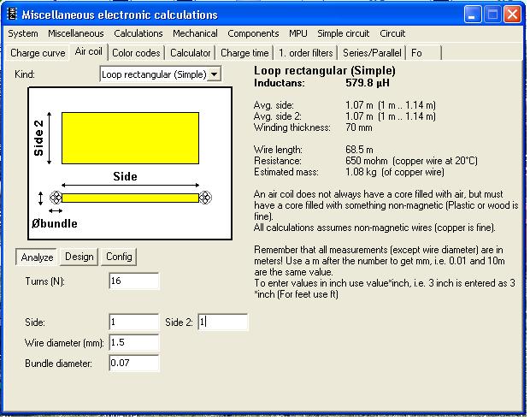Click the 579.8 µH inductance value
530x420 pixels.
(x=368, y=83)
